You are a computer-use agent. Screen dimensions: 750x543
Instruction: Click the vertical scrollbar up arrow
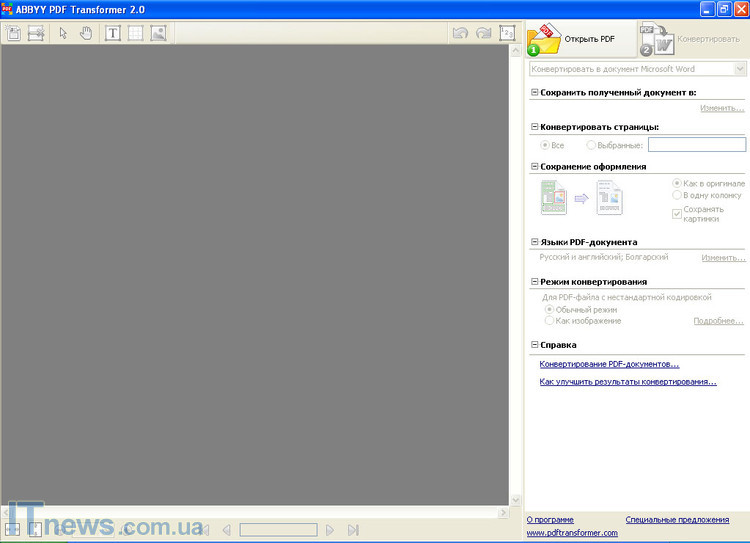click(x=516, y=50)
